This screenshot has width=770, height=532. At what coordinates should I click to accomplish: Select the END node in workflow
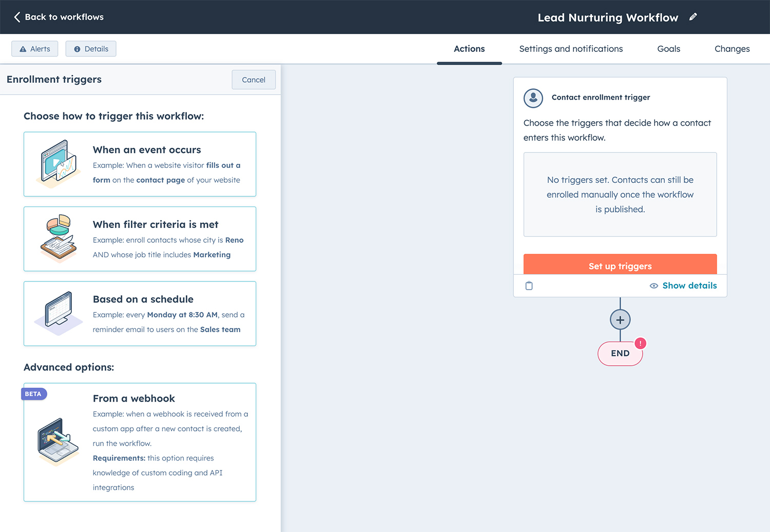click(x=620, y=353)
